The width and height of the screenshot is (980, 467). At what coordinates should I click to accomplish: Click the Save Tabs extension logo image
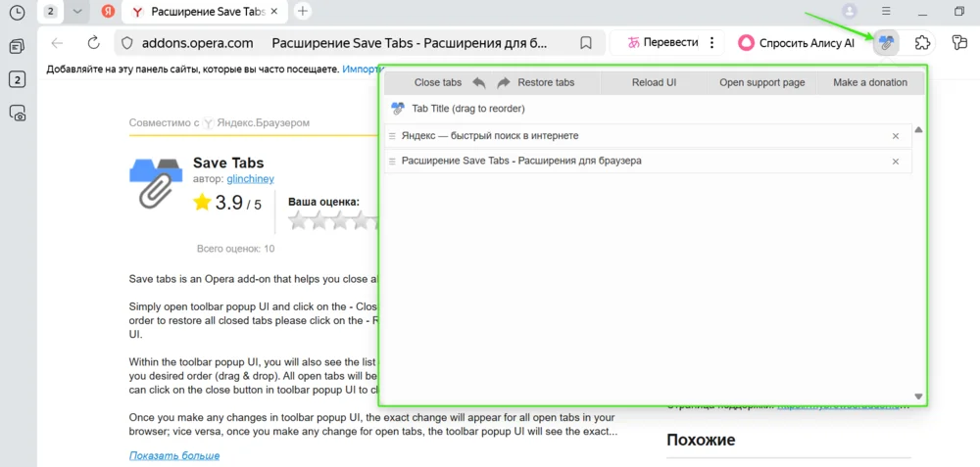156,183
